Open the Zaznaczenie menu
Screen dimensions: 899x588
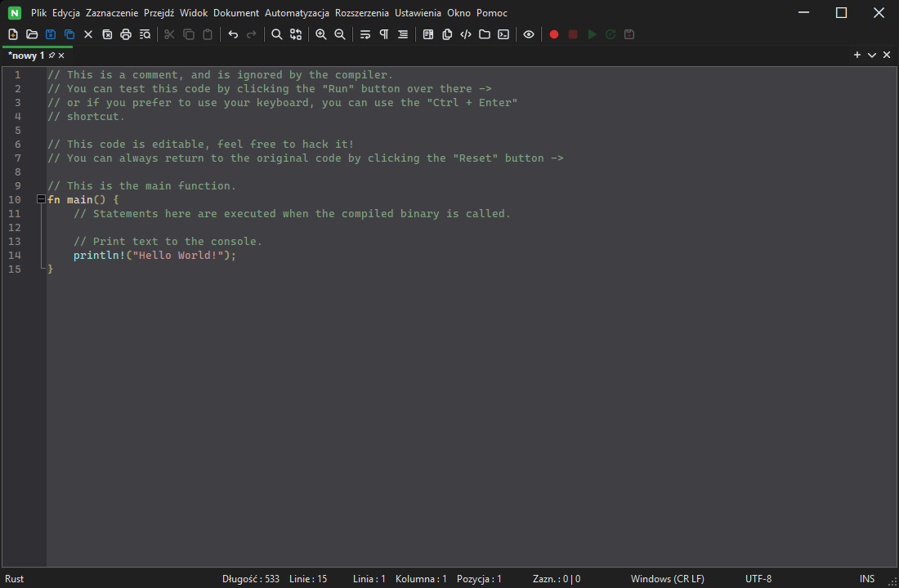[x=112, y=12]
